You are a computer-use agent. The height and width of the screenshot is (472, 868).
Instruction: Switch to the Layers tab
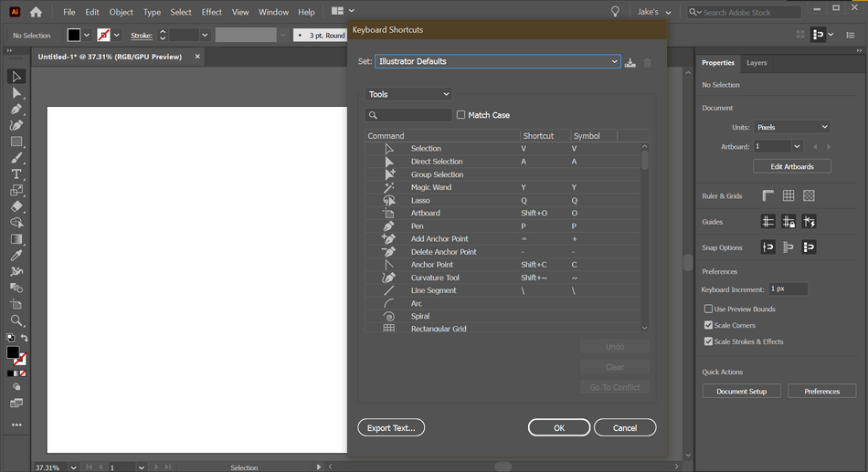757,62
